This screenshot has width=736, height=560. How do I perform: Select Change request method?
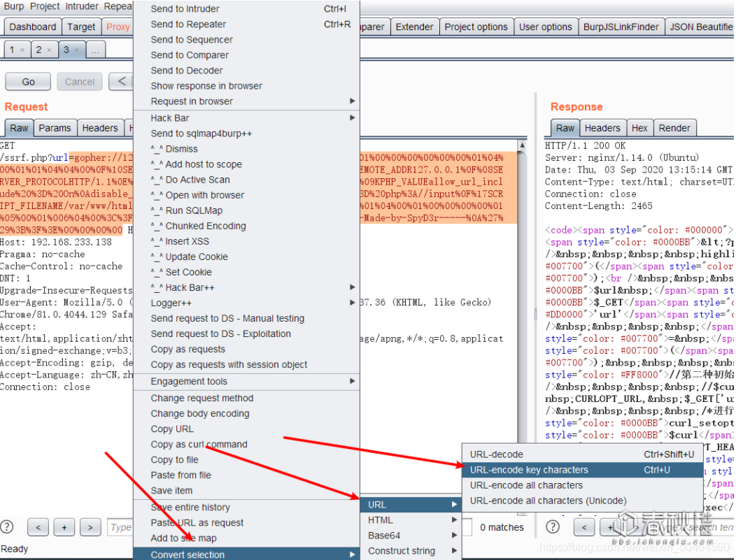click(246, 399)
